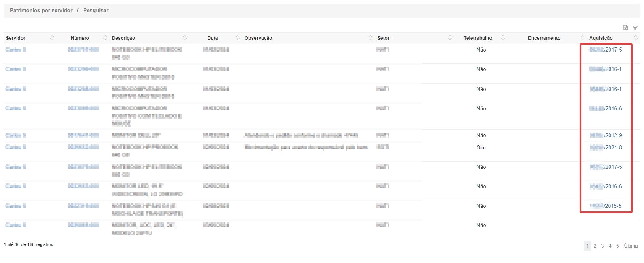This screenshot has height=263, width=644.
Task: Sort by Descrição column arrows
Action: 185,38
